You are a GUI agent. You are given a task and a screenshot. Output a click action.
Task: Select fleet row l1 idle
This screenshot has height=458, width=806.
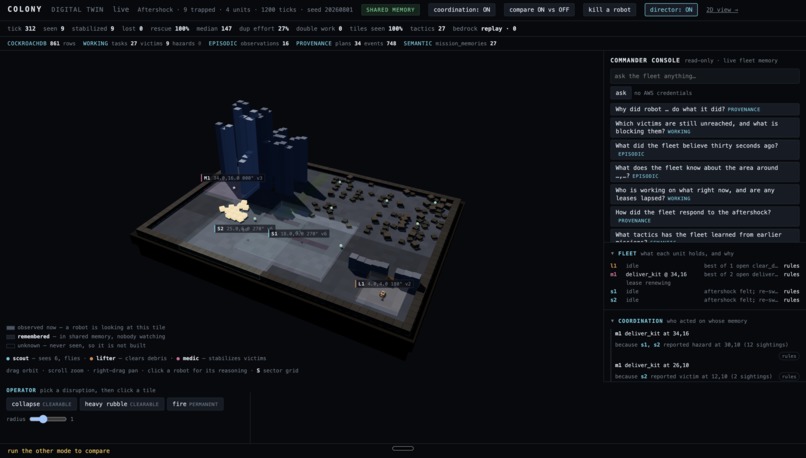[x=705, y=266]
